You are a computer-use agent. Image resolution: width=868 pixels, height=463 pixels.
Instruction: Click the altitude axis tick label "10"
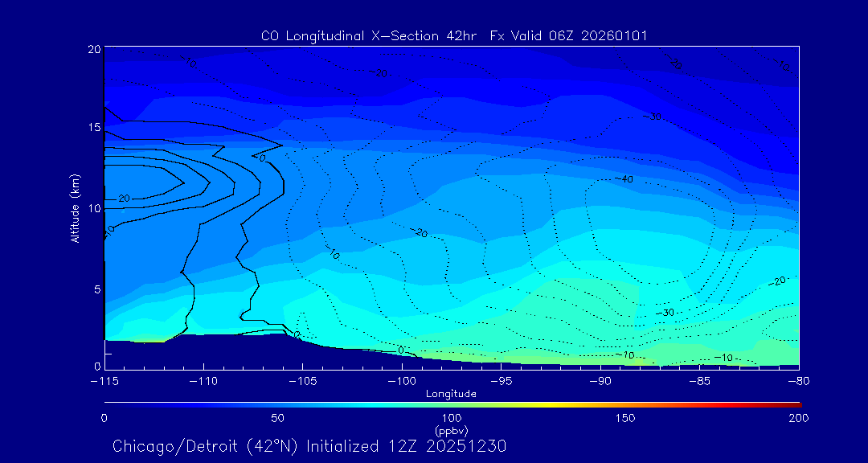click(94, 208)
